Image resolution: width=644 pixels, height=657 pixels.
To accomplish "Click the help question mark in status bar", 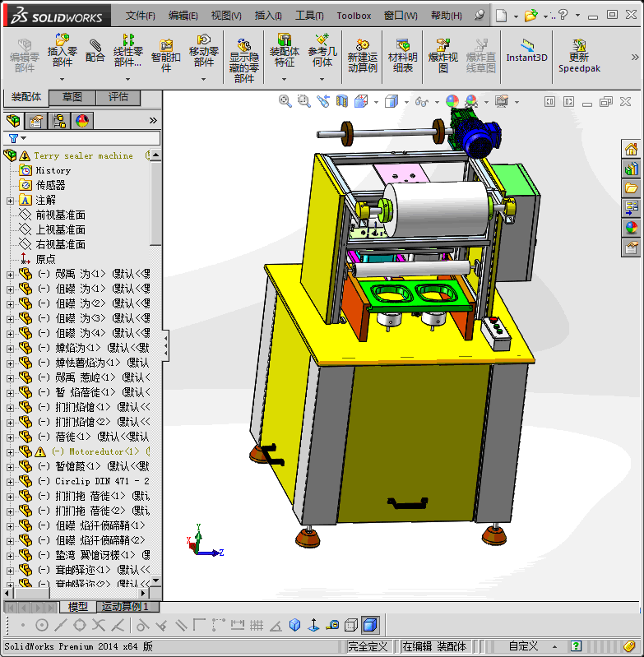I will coord(576,646).
